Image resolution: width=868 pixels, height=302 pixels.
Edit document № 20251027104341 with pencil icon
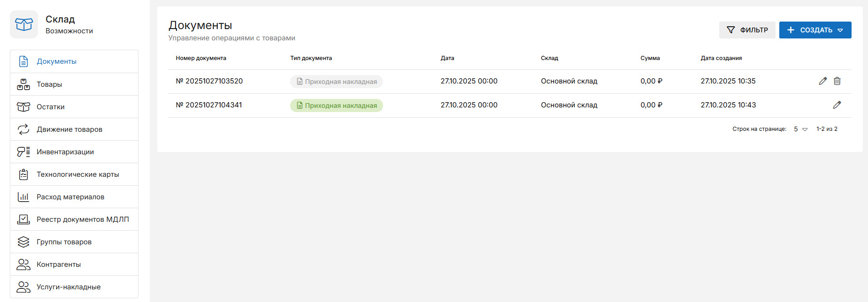point(837,105)
